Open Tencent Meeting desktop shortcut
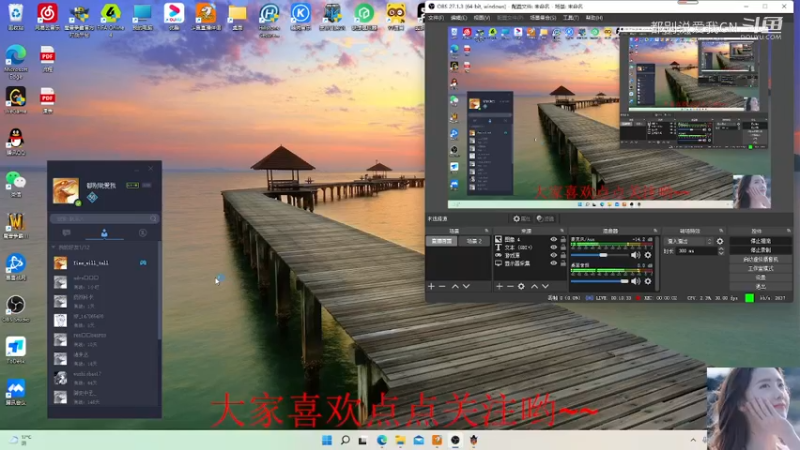 (x=16, y=392)
